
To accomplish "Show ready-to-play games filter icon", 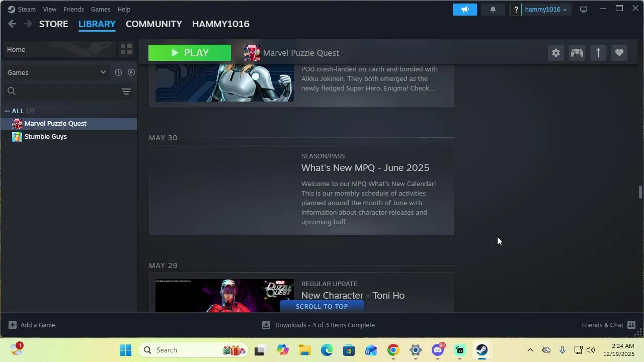I will (131, 72).
